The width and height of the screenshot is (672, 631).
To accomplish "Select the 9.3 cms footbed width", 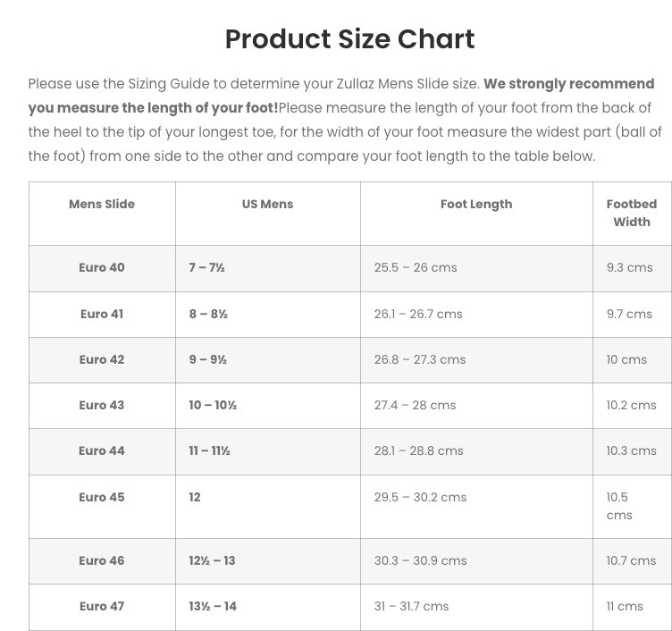I will (629, 268).
